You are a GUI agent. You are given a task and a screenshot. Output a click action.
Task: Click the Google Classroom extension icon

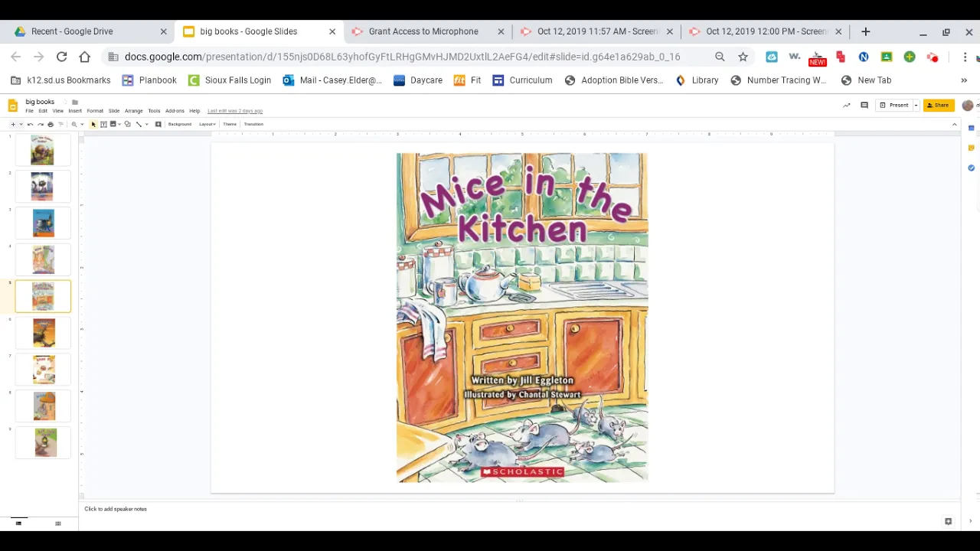[887, 57]
